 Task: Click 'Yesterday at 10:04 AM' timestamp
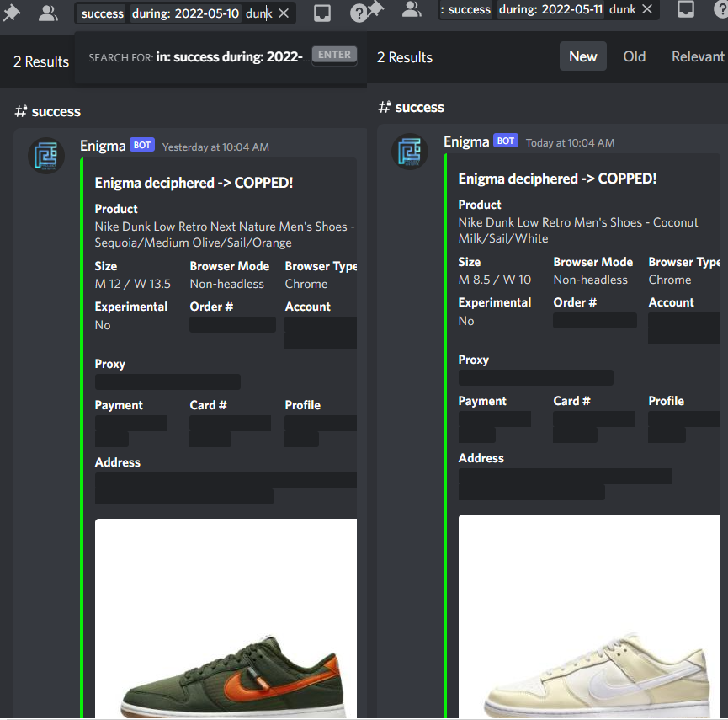click(x=215, y=147)
